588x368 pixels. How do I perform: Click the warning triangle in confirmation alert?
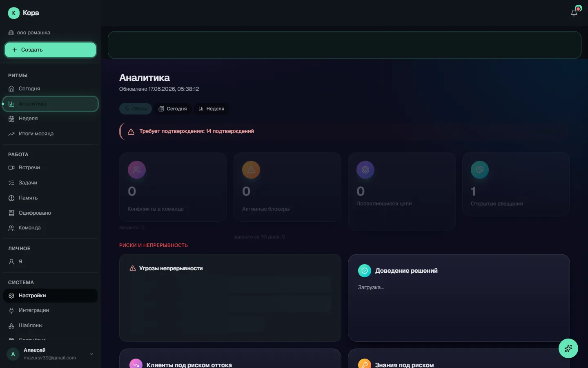131,132
